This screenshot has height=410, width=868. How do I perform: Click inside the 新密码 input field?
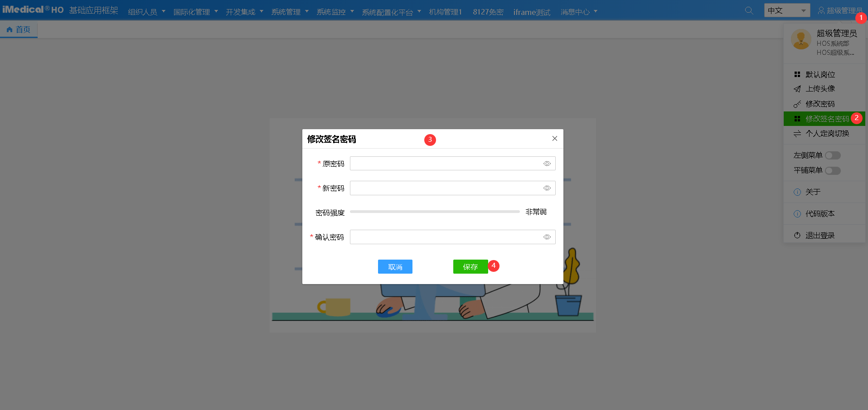452,188
